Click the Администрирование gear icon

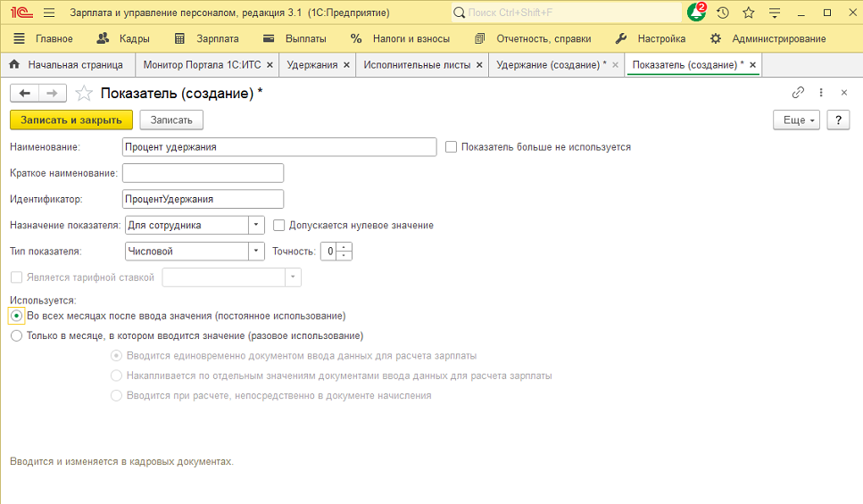[716, 38]
